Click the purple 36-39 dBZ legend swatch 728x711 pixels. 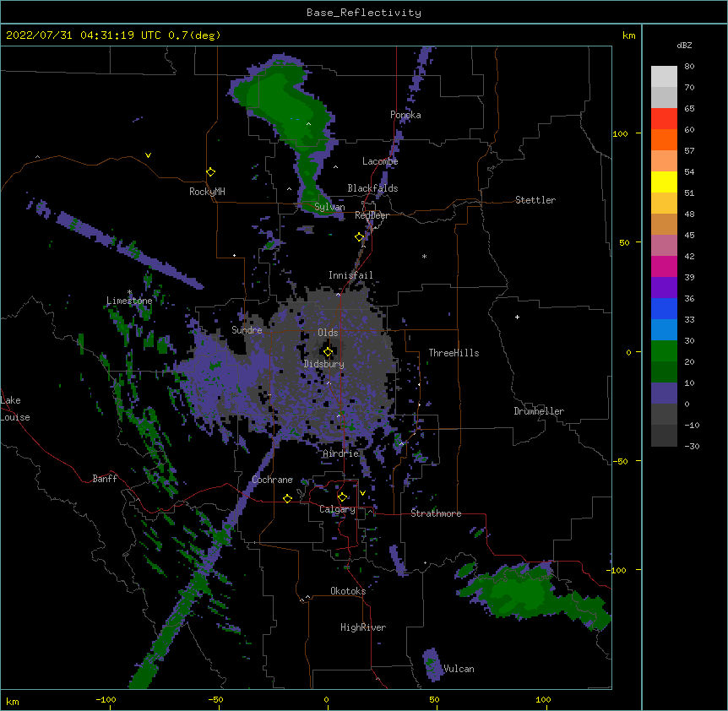664,288
